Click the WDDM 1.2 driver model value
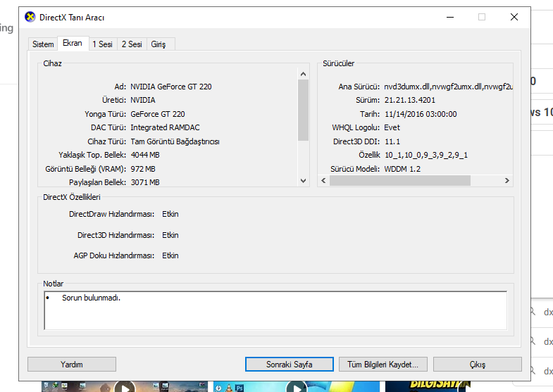The image size is (553, 392). point(402,169)
